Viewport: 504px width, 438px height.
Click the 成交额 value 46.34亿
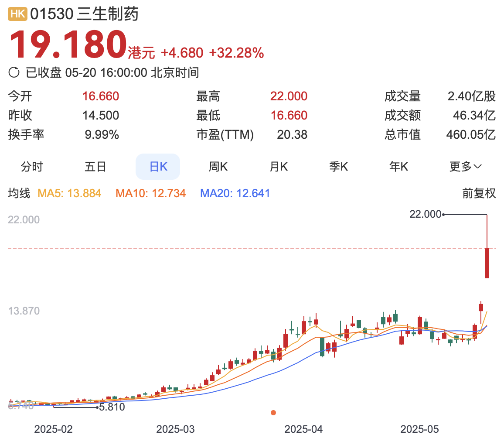[x=474, y=116]
